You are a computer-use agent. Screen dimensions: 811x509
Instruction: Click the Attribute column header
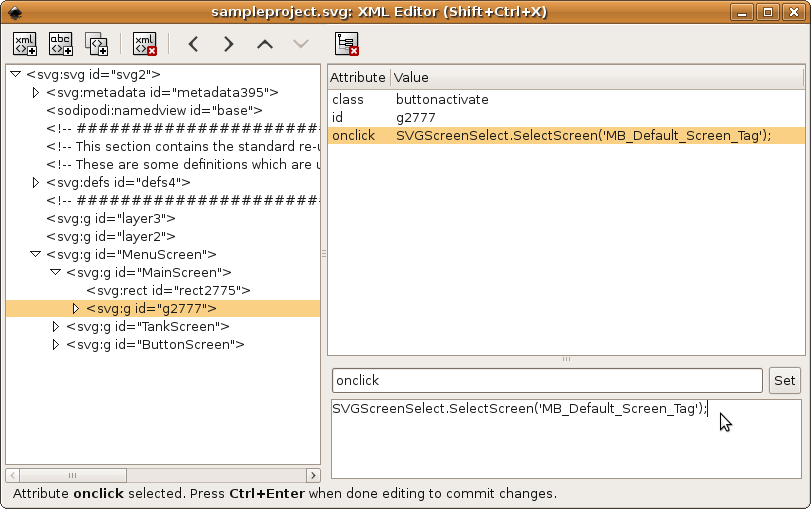359,78
